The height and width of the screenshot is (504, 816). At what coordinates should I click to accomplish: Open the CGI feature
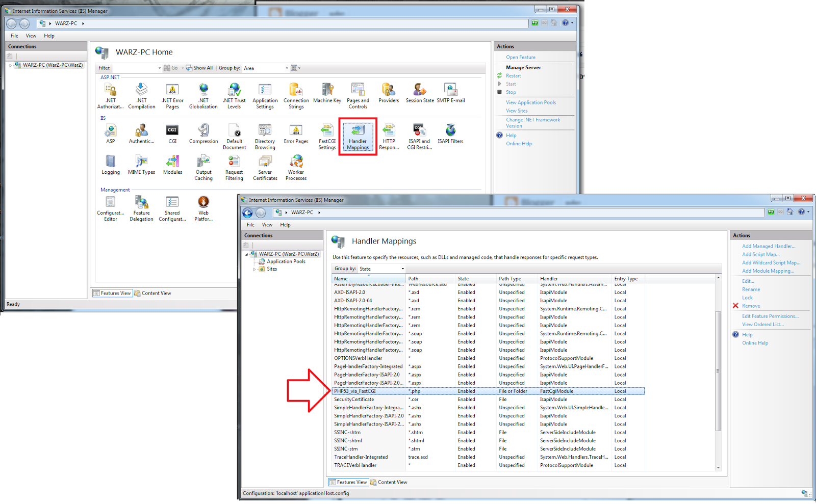(x=172, y=134)
